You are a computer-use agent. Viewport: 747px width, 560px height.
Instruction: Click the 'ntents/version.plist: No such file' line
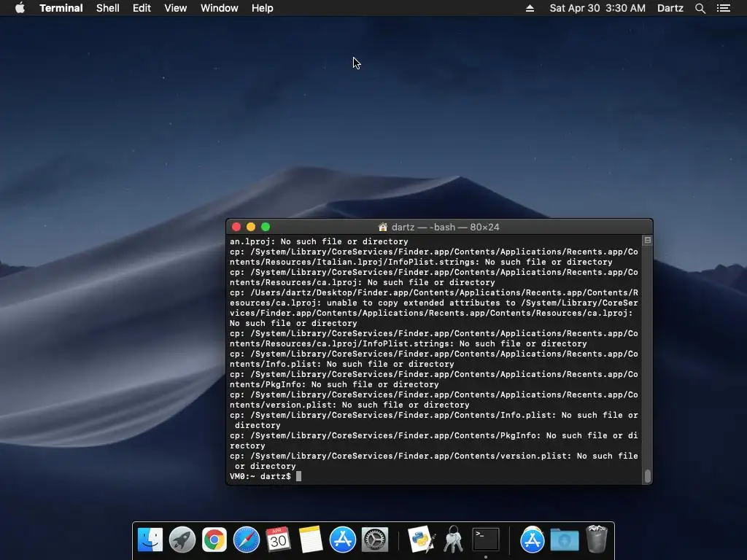(349, 405)
